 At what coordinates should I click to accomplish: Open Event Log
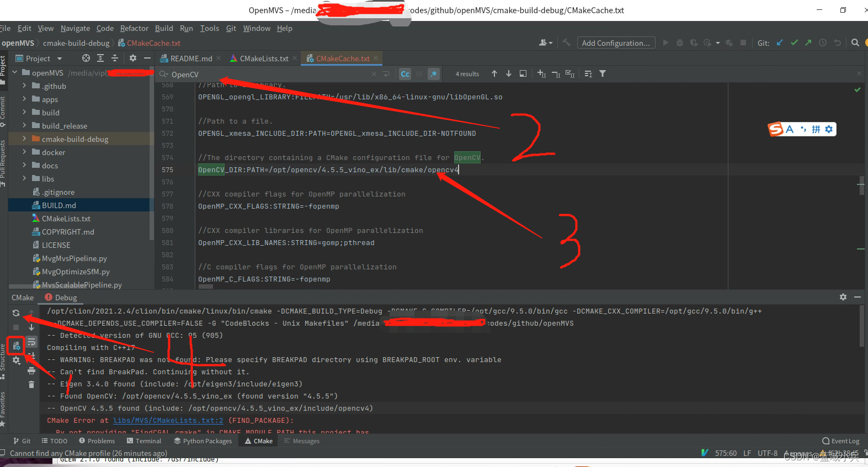(840, 441)
